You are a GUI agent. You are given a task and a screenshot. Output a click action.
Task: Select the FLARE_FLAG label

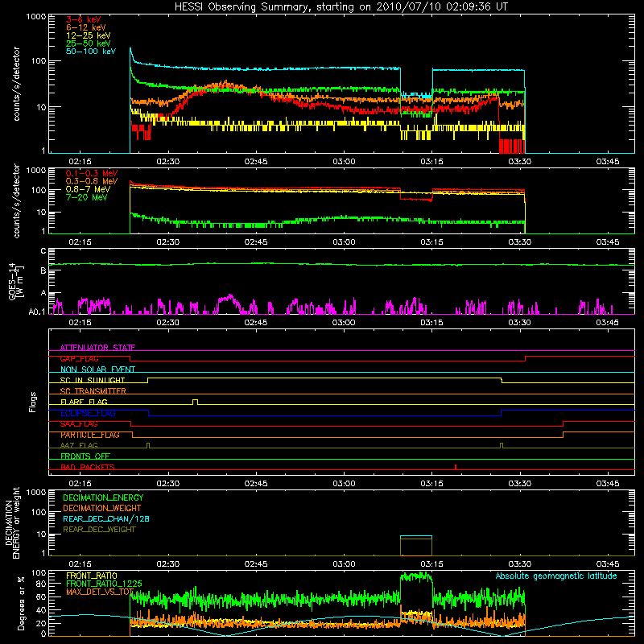tap(84, 402)
